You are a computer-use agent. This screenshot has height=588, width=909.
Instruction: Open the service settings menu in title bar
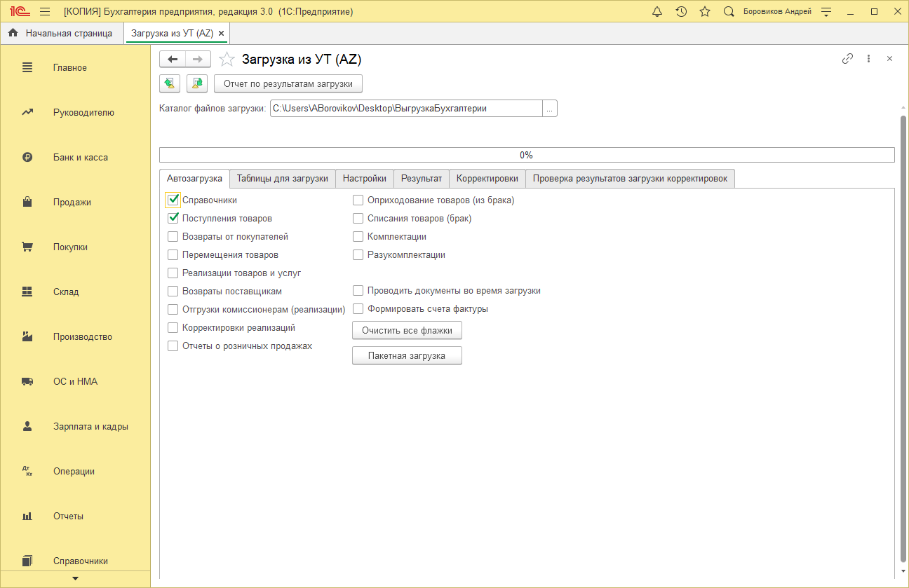pyautogui.click(x=826, y=12)
